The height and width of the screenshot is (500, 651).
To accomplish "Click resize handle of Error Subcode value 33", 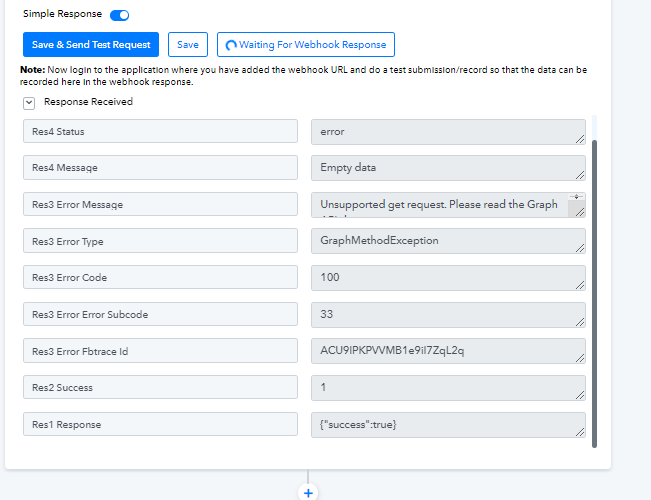I will tap(580, 322).
